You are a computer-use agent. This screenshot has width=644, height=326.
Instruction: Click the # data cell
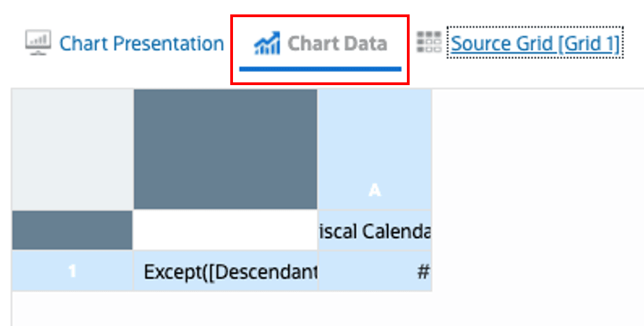tap(375, 272)
